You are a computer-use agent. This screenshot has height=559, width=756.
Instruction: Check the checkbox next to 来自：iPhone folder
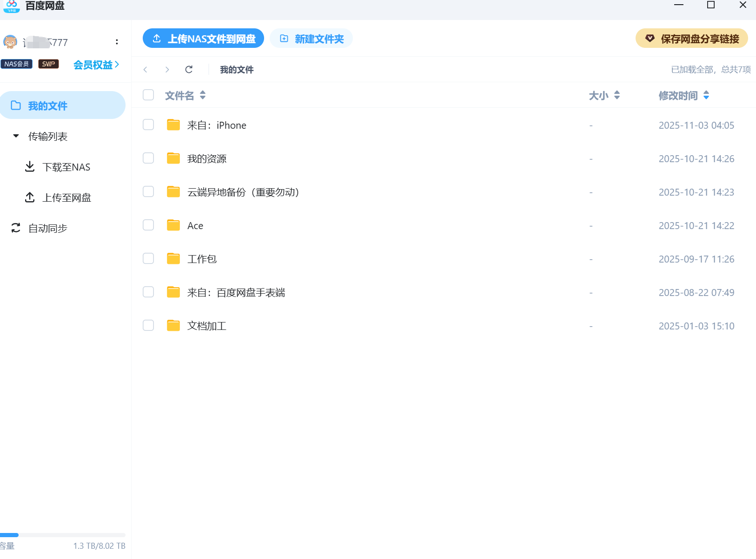tap(148, 125)
